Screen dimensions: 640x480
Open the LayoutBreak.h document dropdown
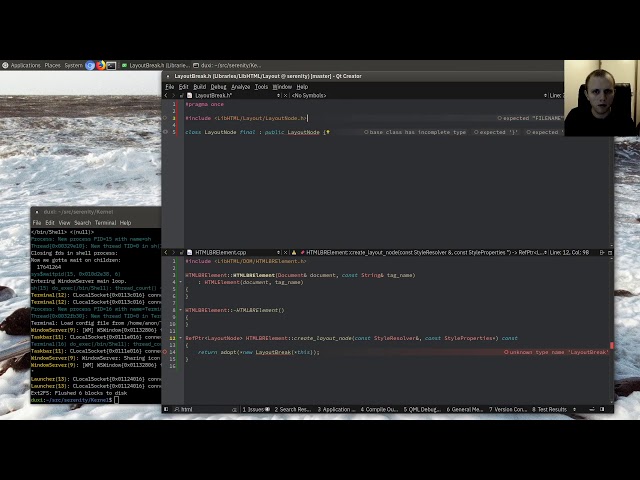click(x=278, y=96)
